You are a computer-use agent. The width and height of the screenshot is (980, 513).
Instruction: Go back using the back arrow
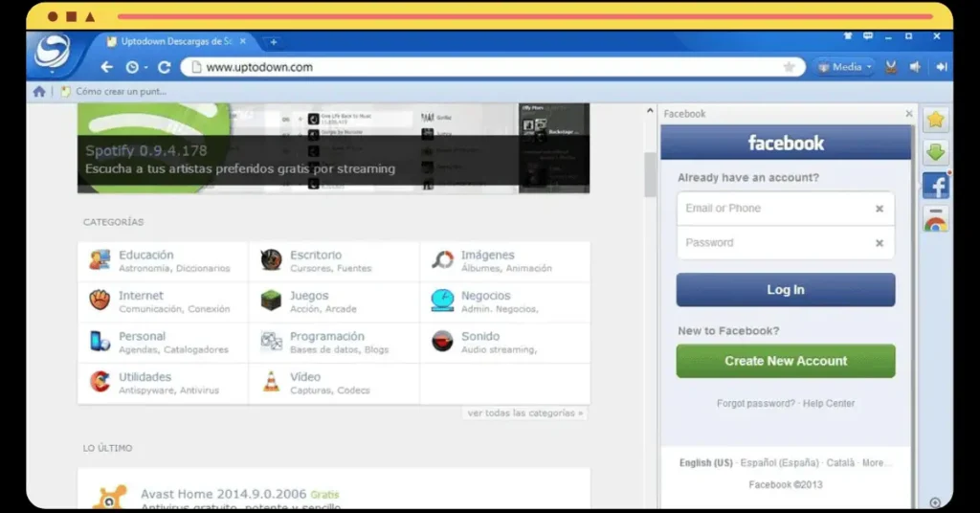(x=107, y=67)
